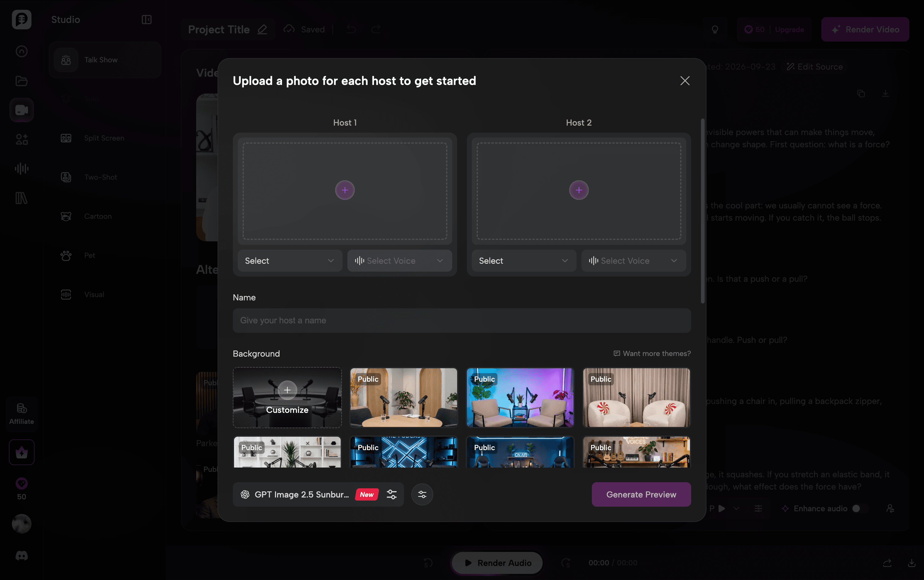This screenshot has height=580, width=924.
Task: Choose the purple neon armchairs background
Action: click(520, 398)
